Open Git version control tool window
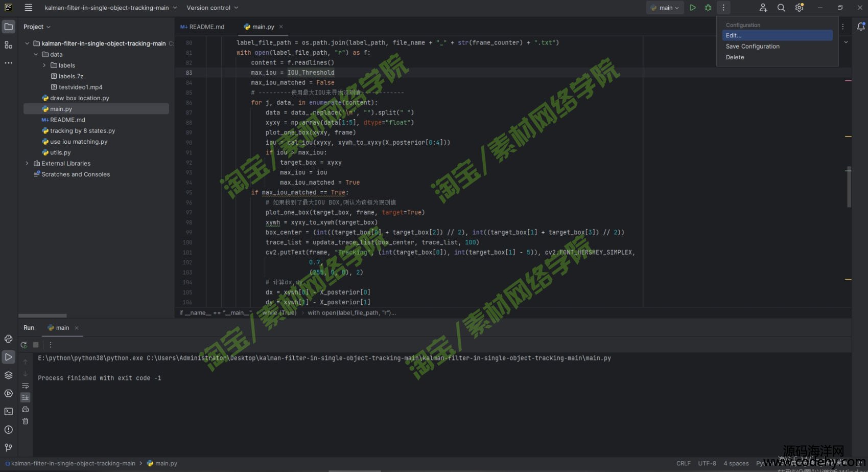 [x=9, y=447]
